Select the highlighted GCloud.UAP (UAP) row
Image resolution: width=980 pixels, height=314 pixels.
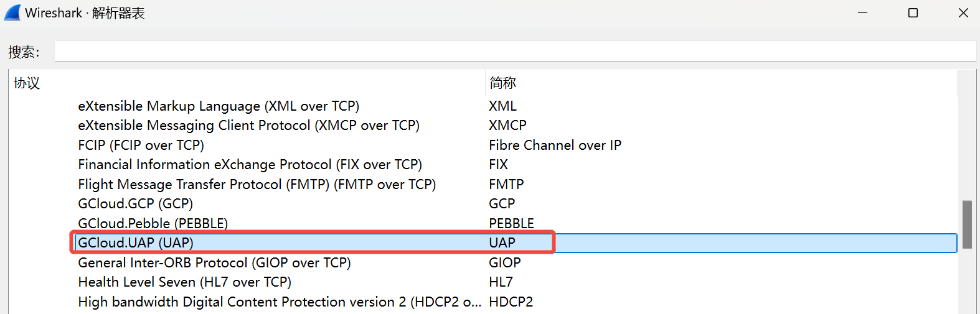[x=136, y=243]
